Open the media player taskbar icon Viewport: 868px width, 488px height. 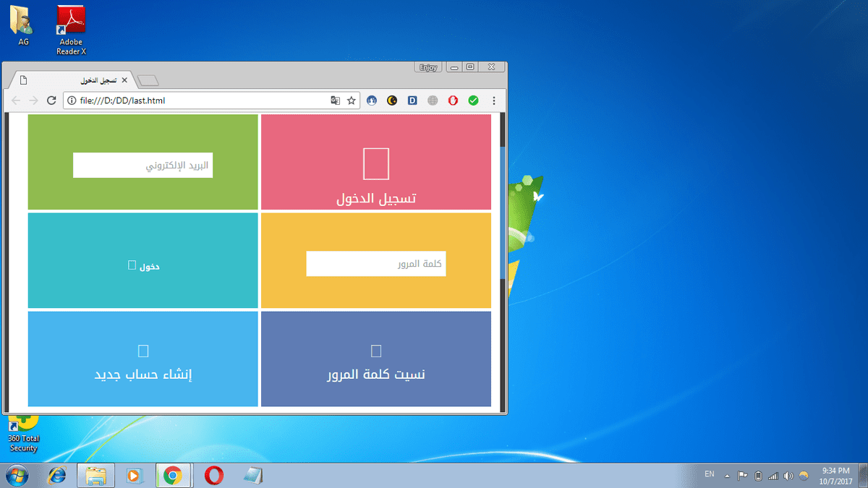click(135, 475)
